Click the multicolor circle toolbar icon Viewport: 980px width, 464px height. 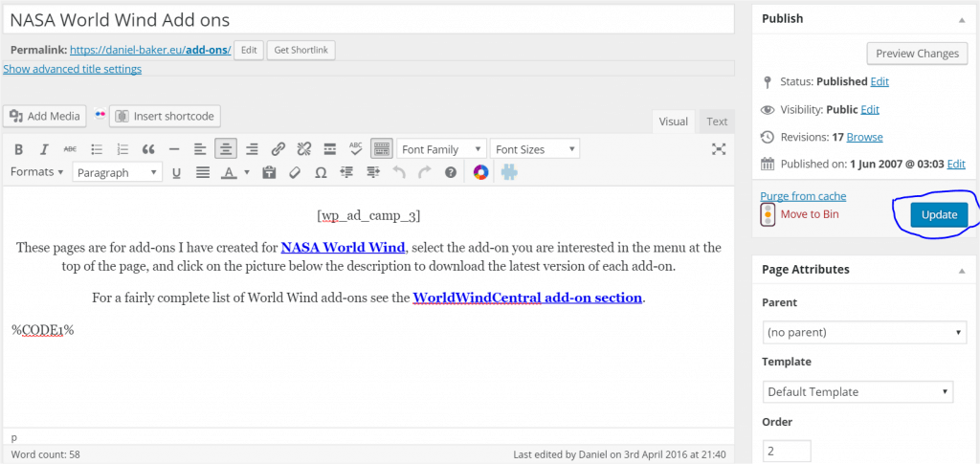point(480,172)
